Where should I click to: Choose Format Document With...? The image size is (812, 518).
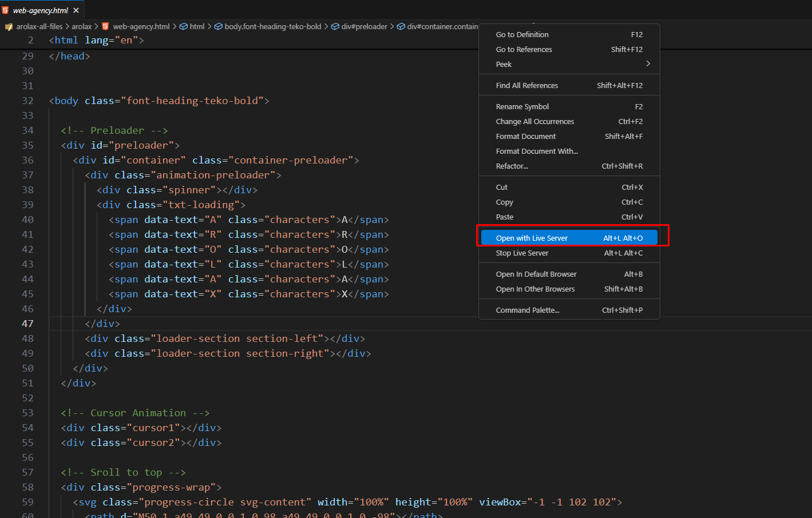tap(569, 151)
